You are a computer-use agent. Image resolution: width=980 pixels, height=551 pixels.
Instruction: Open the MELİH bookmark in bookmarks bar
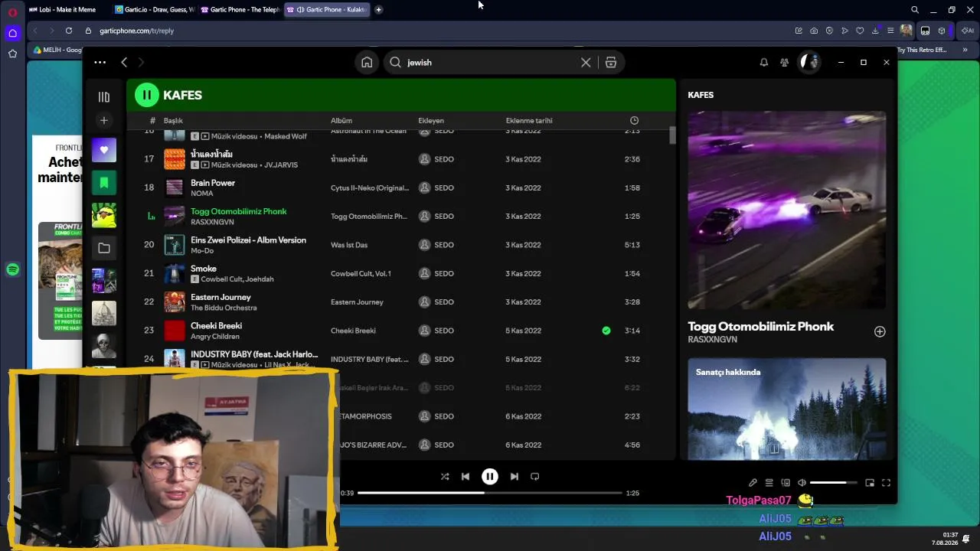point(57,50)
